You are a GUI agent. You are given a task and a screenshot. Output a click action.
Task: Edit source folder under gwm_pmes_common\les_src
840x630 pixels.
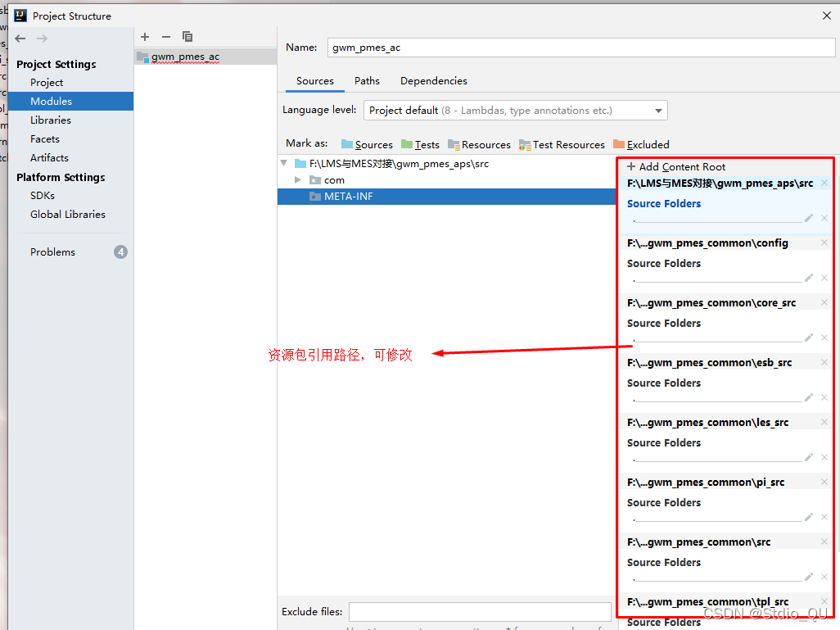pyautogui.click(x=809, y=457)
